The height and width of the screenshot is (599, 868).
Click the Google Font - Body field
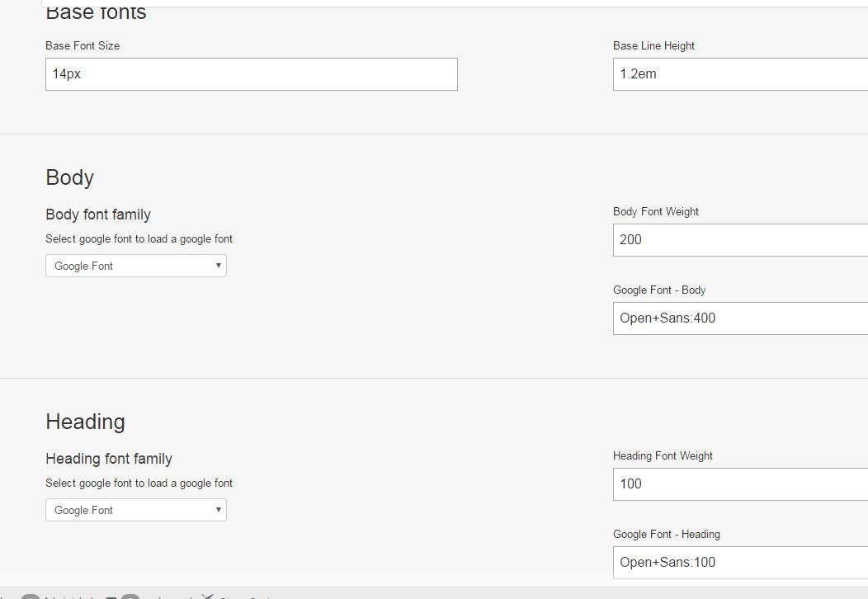pos(740,318)
